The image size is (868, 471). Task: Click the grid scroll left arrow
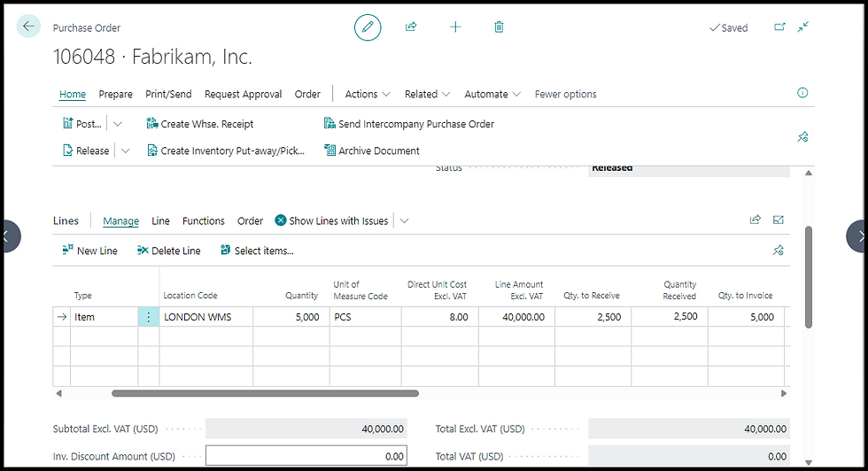tap(58, 393)
